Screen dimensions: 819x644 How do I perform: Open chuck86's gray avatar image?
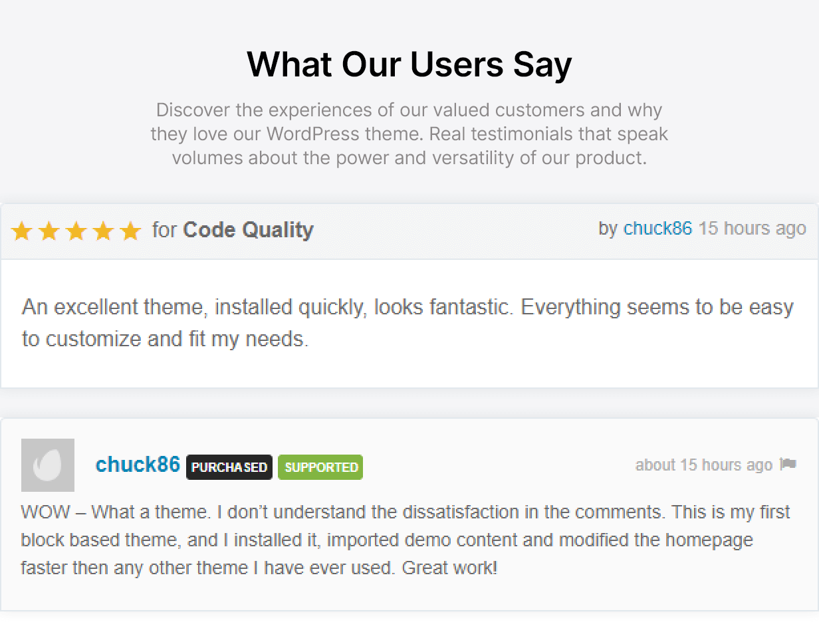(48, 465)
